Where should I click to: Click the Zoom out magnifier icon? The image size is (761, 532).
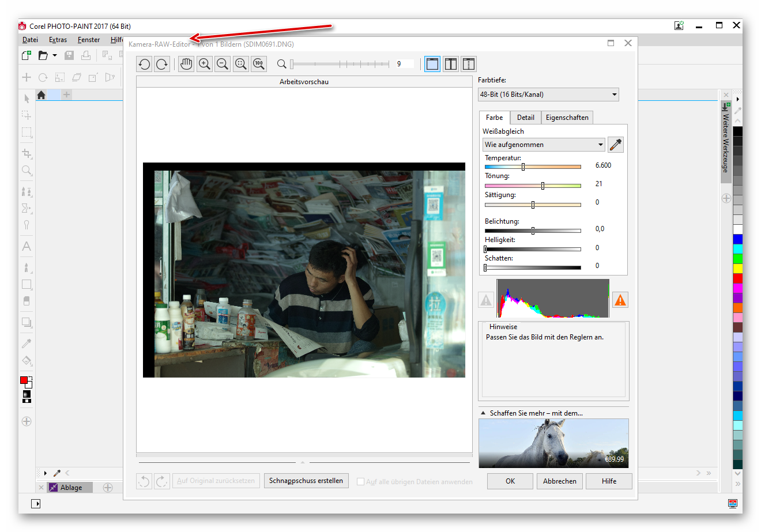223,64
